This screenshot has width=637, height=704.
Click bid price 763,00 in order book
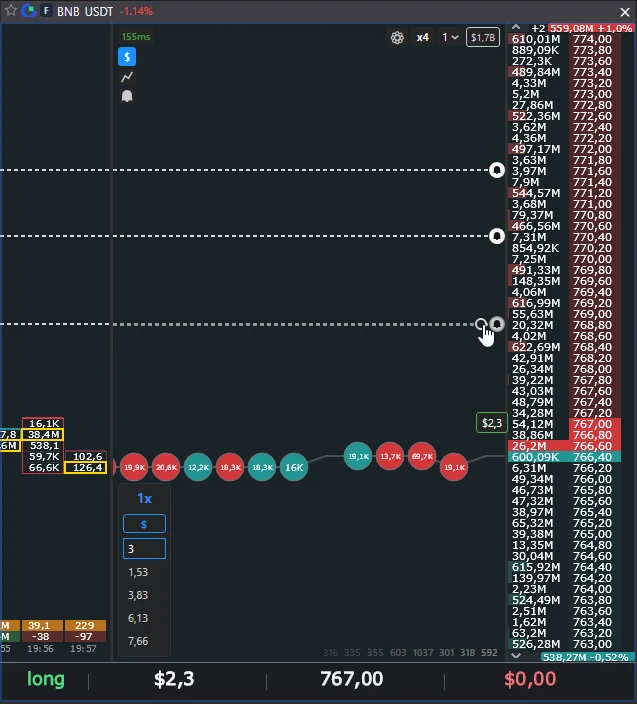592,644
